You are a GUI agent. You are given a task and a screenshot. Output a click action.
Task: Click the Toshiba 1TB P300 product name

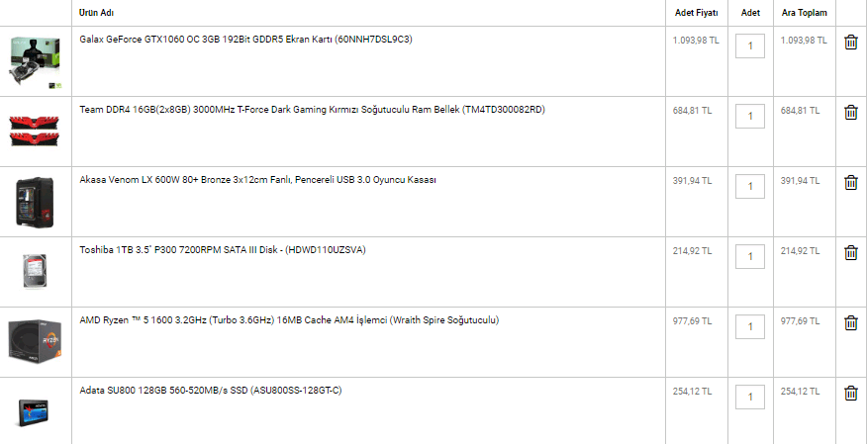[x=223, y=250]
